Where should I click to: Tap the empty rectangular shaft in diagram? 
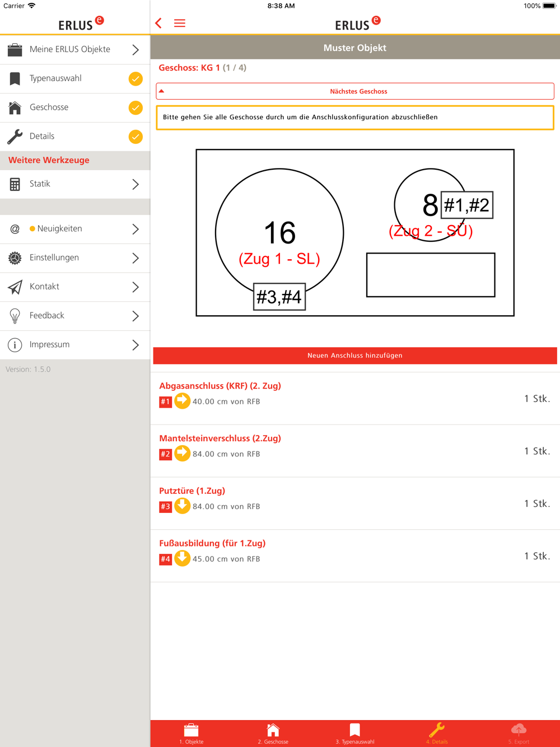coord(431,275)
